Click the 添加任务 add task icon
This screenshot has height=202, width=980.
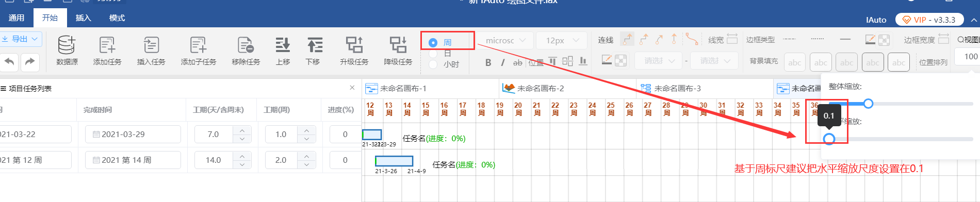107,45
